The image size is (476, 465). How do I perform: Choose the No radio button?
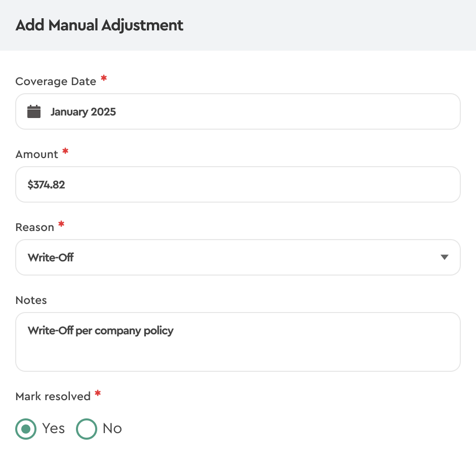86,429
